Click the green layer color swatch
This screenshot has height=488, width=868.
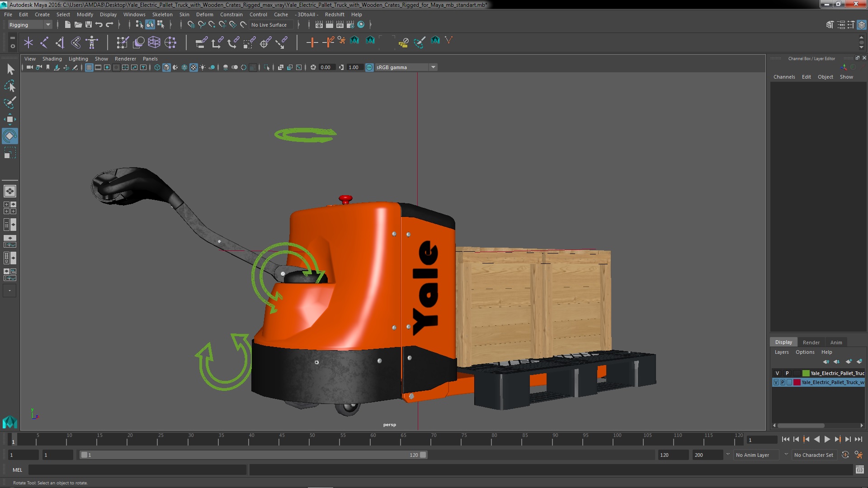coord(806,373)
